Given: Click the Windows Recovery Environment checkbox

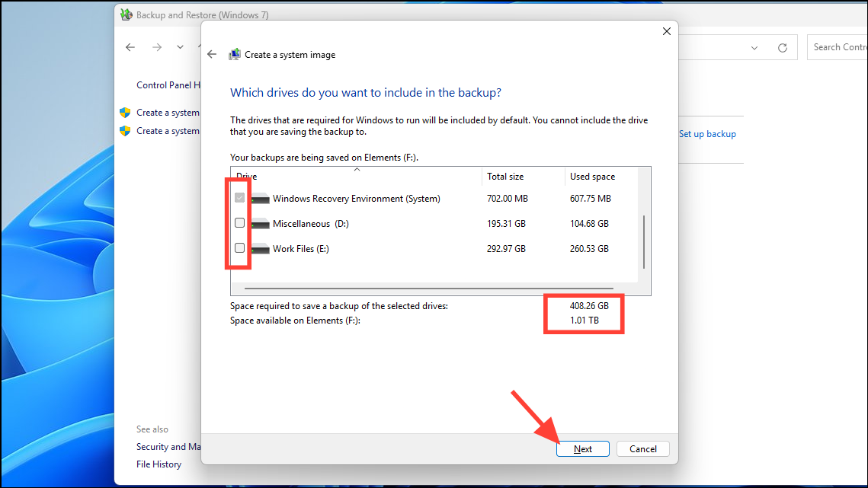Looking at the screenshot, I should click(239, 198).
